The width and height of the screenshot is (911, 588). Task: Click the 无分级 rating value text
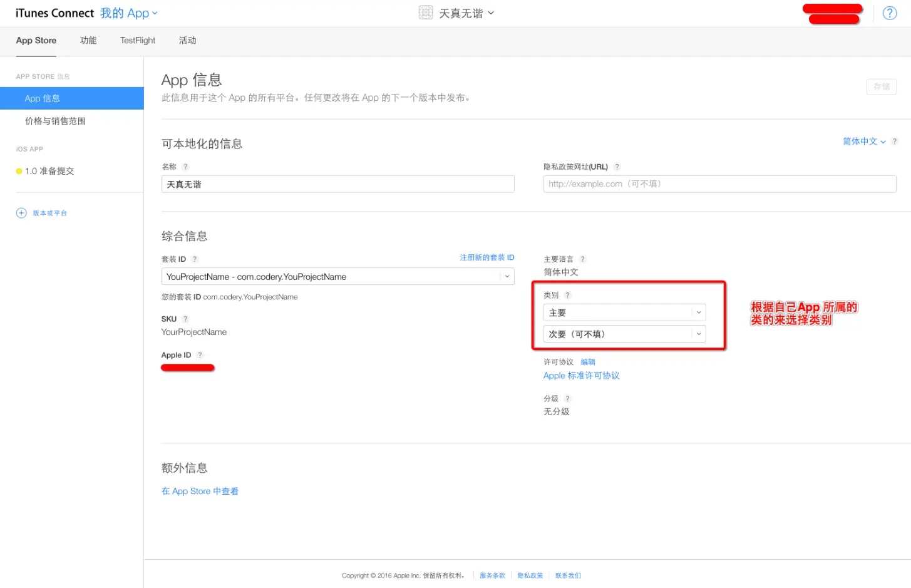(557, 411)
